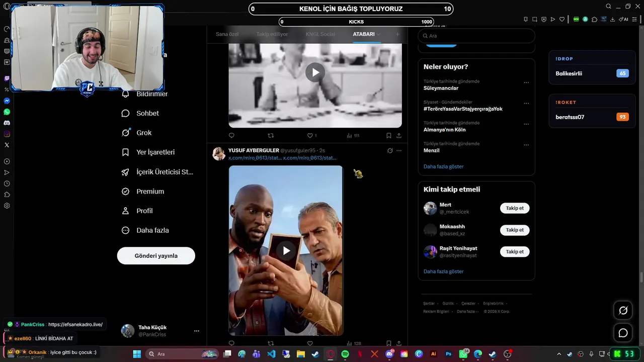Click the Ara search field on X
Viewport: 644px width, 362px height.
[476, 36]
